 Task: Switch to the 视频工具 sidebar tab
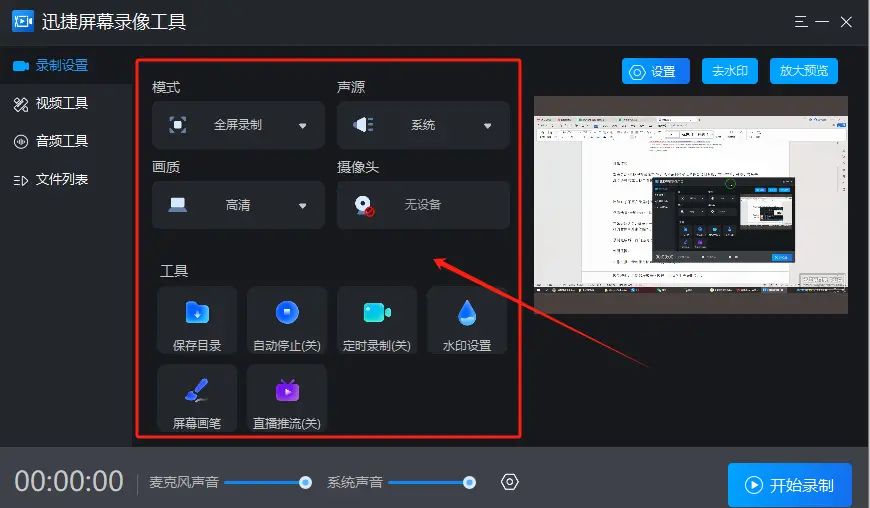click(x=61, y=103)
